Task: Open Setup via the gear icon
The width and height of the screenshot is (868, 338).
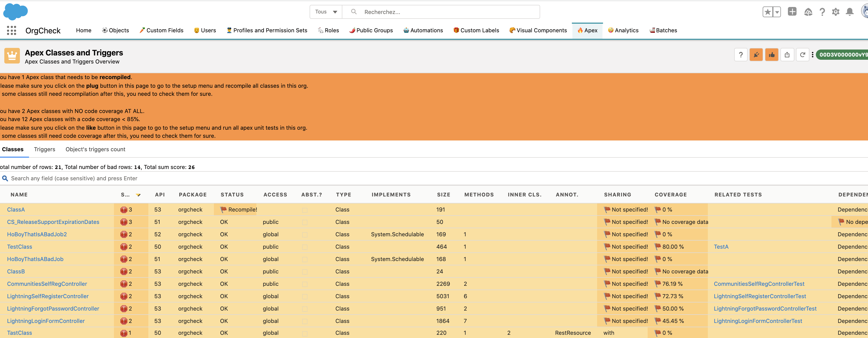Action: tap(836, 12)
